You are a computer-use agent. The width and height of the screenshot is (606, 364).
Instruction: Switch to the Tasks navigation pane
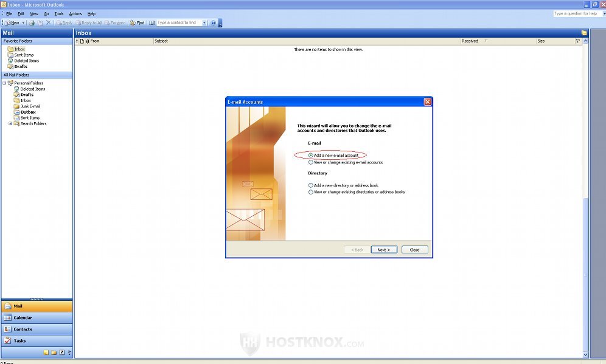37,341
